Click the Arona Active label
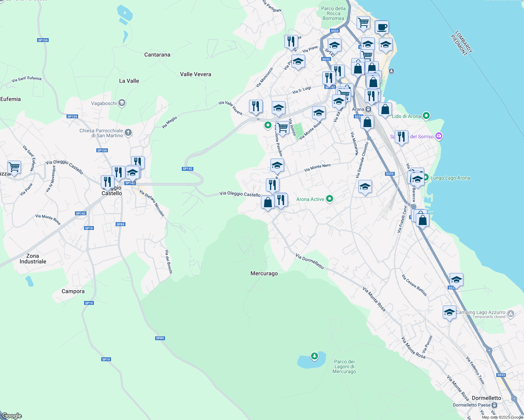The image size is (524, 420). [311, 199]
